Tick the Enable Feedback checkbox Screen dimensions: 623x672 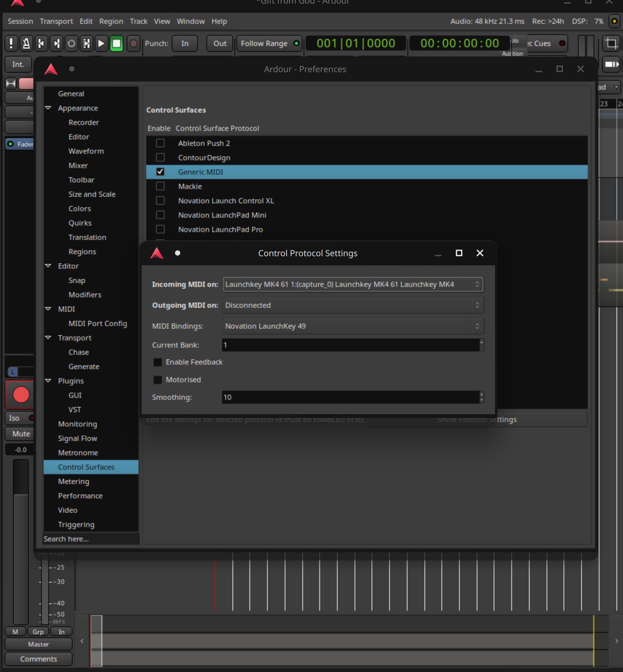[157, 362]
